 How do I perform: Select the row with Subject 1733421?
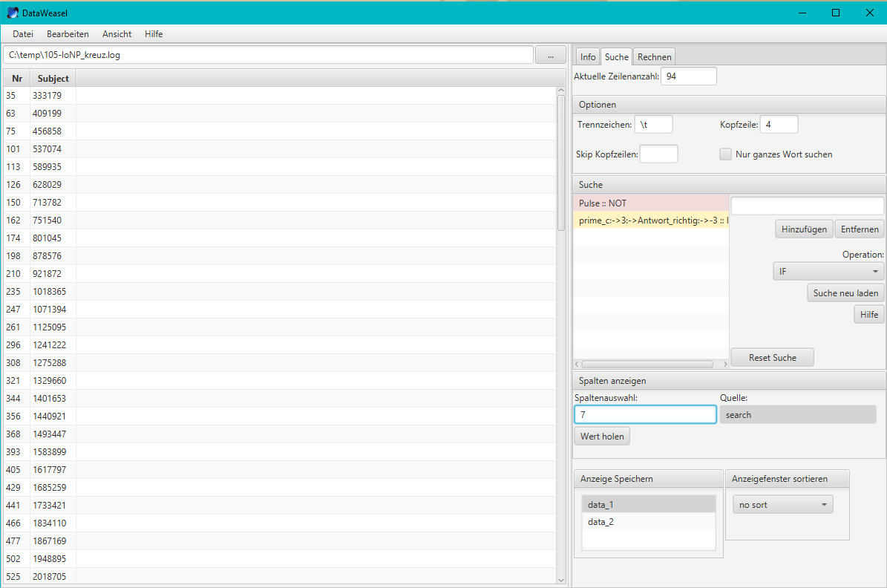pos(280,506)
